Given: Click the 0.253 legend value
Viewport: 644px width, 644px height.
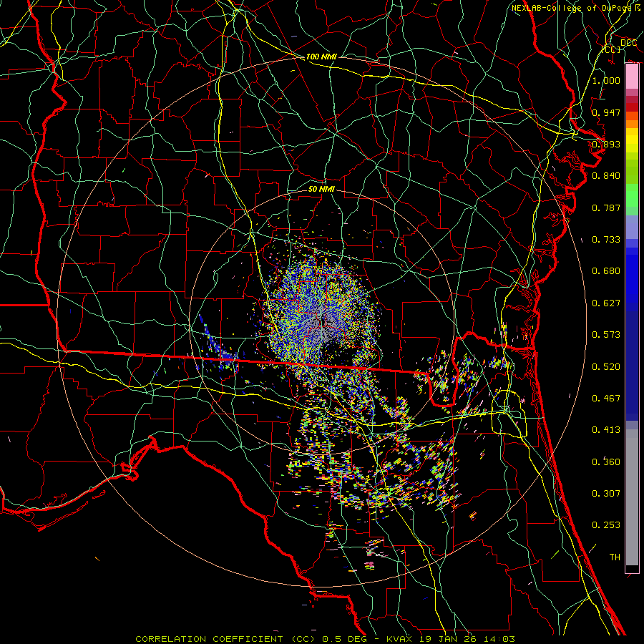Looking at the screenshot, I should tap(606, 525).
